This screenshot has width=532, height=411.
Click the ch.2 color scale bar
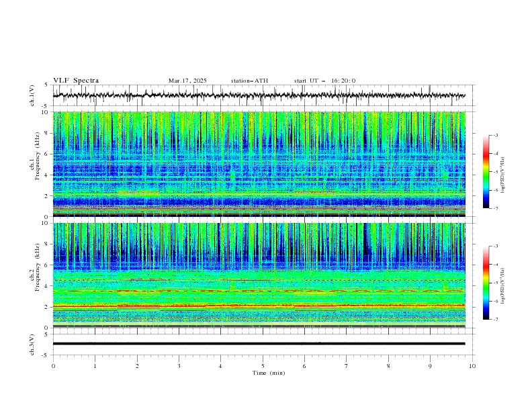coord(486,283)
